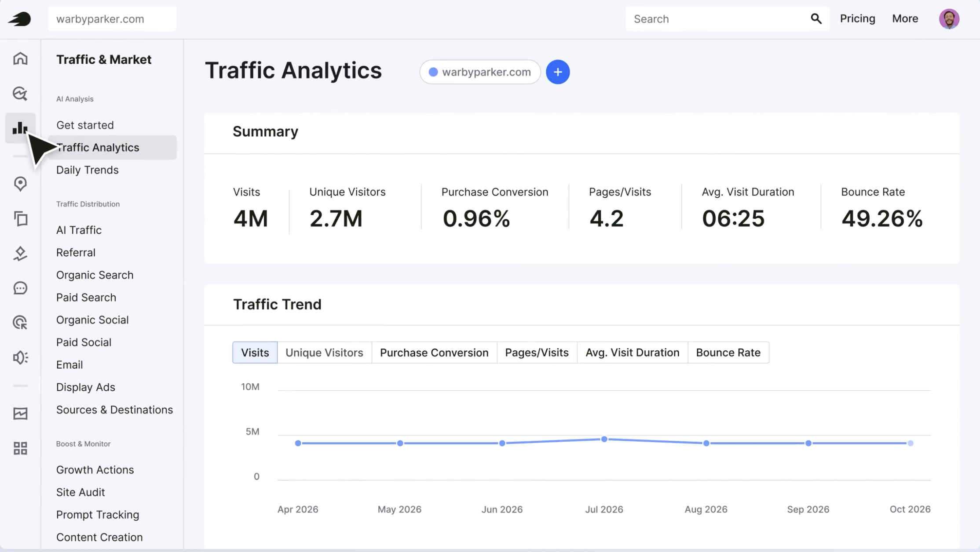Click the Oct 2026 data point on the chart
The image size is (980, 552).
(x=911, y=443)
